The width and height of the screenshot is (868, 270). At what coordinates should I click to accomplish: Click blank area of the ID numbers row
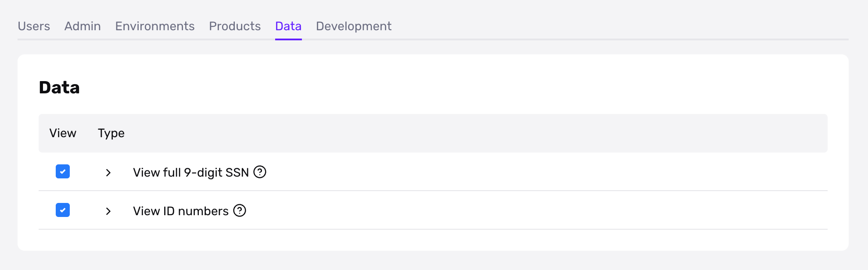527,210
